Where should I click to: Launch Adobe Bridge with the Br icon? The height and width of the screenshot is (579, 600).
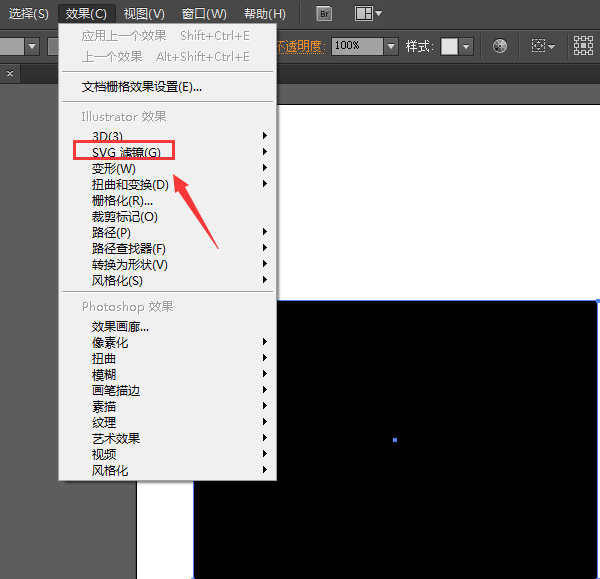324,14
